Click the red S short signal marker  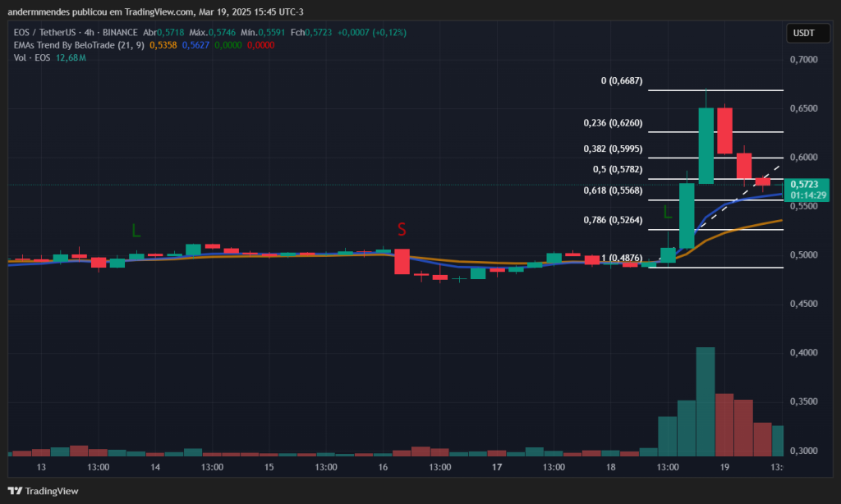coord(402,230)
